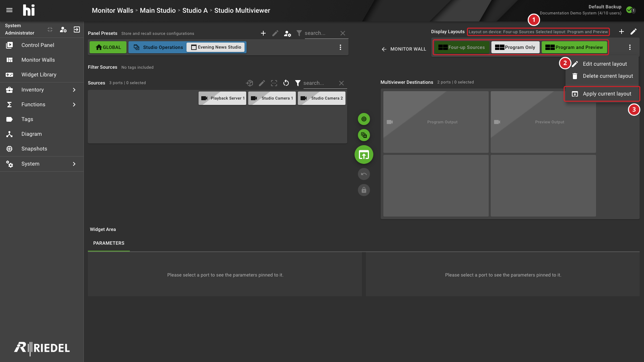Add a new panel preset with plus icon
644x362 pixels.
(263, 33)
